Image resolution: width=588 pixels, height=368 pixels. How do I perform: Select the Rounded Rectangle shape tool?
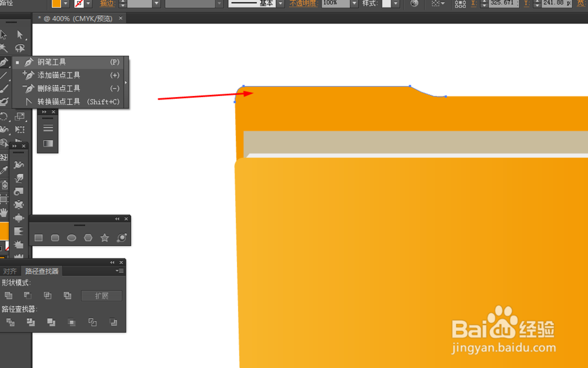[55, 238]
